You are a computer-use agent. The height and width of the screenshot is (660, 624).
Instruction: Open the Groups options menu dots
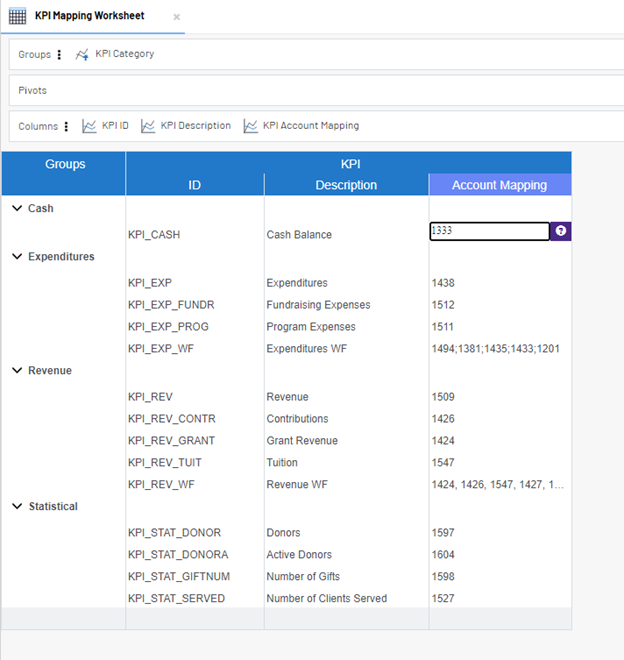(59, 54)
